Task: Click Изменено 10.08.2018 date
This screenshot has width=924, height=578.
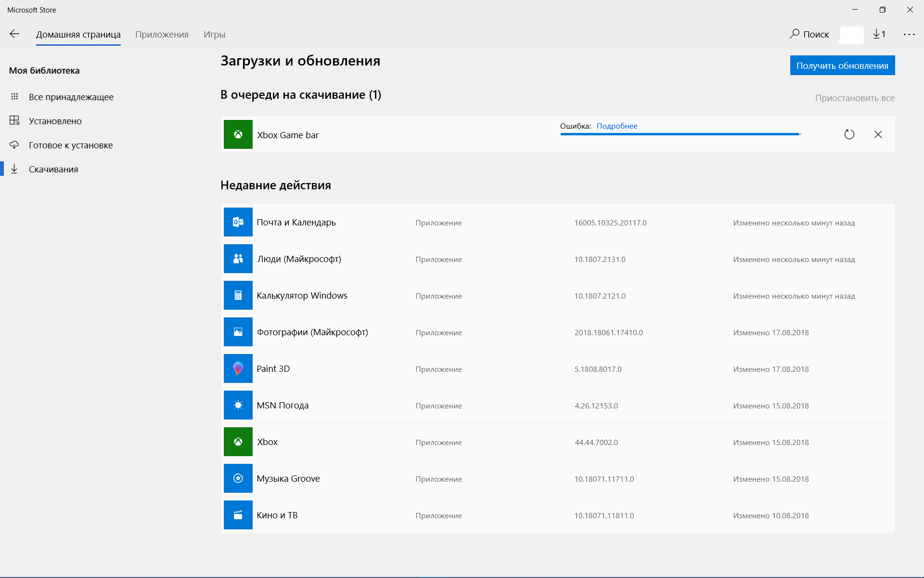Action: (x=771, y=515)
